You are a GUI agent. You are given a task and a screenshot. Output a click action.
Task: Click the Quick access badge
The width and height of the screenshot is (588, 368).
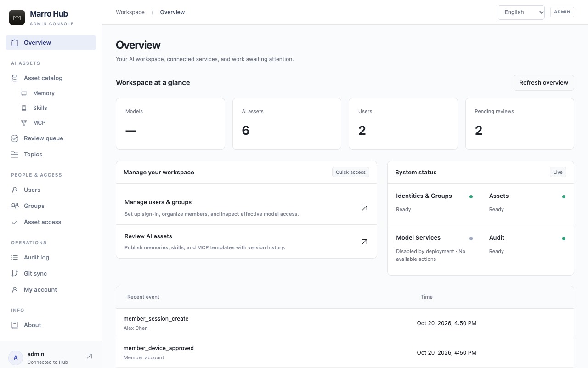click(351, 172)
